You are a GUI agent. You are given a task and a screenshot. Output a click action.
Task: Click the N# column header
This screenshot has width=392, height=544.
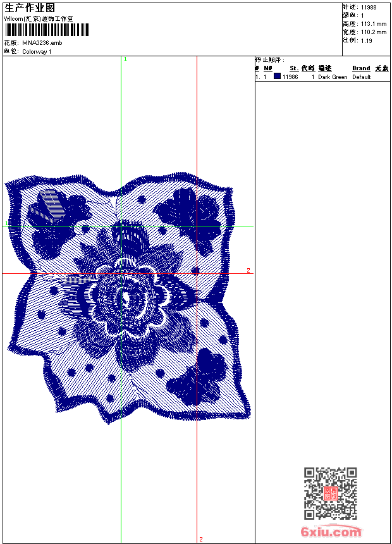click(x=268, y=68)
